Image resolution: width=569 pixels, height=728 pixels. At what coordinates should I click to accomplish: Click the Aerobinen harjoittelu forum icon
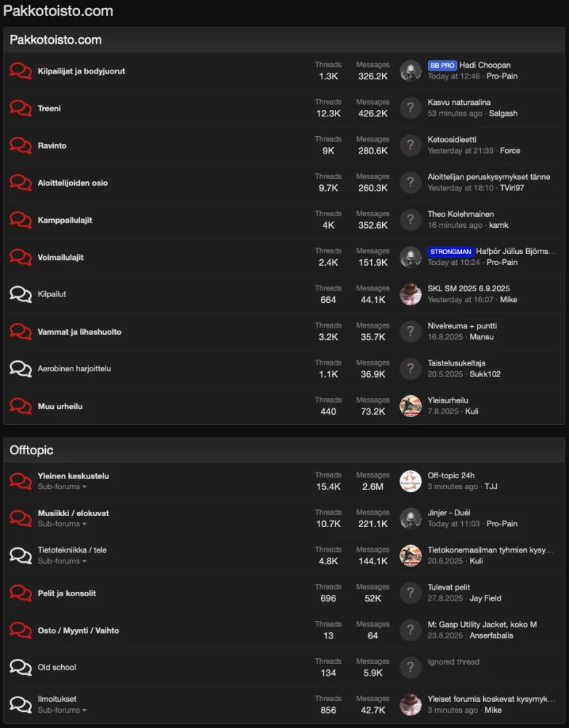tap(20, 368)
